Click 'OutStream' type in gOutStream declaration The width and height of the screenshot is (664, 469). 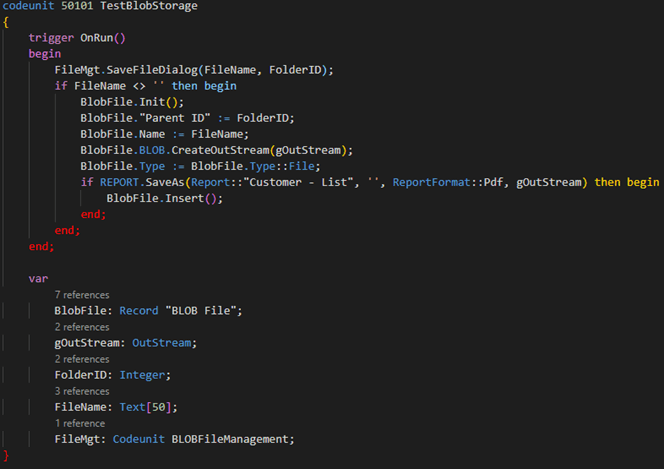click(162, 343)
